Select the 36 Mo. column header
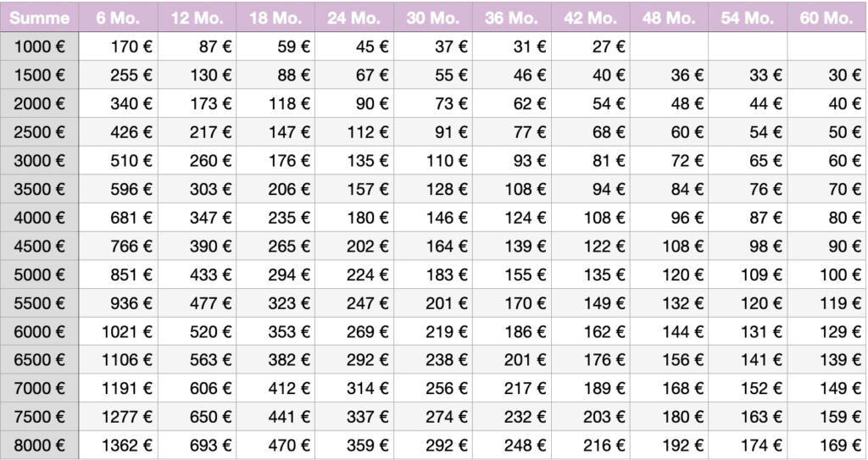Screen dimensions: 868x460 511,17
